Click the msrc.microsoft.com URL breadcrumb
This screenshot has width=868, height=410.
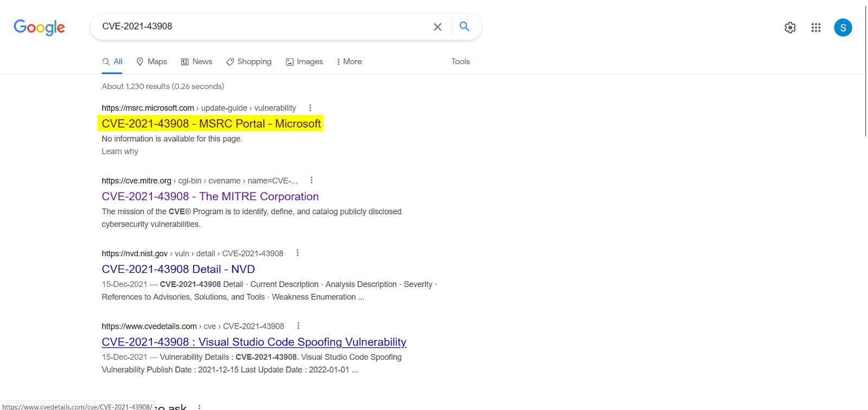[199, 108]
